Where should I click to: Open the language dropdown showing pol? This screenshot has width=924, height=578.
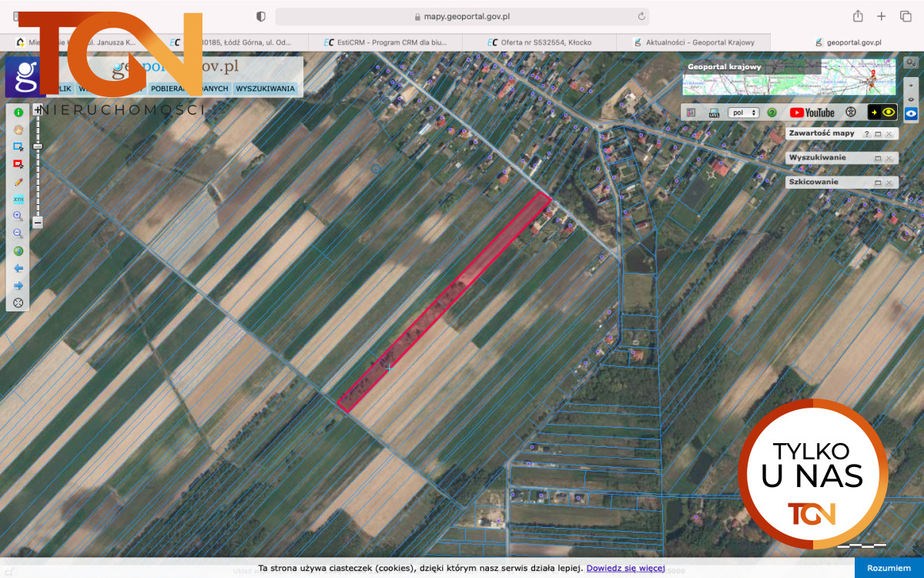coord(743,113)
